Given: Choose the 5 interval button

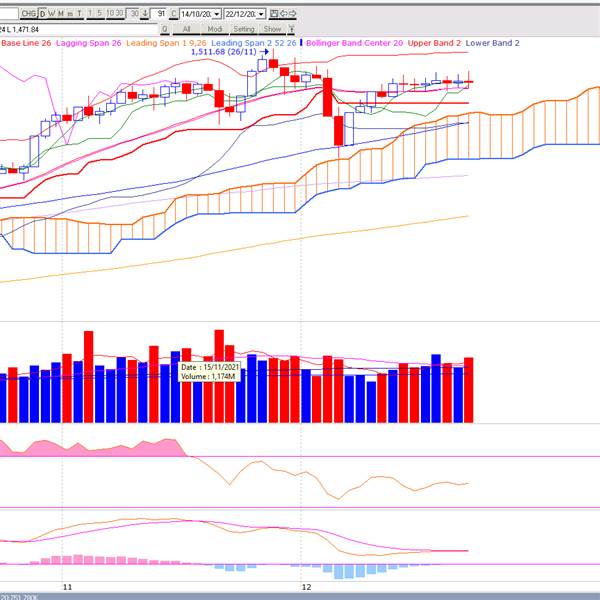Looking at the screenshot, I should pyautogui.click(x=99, y=13).
